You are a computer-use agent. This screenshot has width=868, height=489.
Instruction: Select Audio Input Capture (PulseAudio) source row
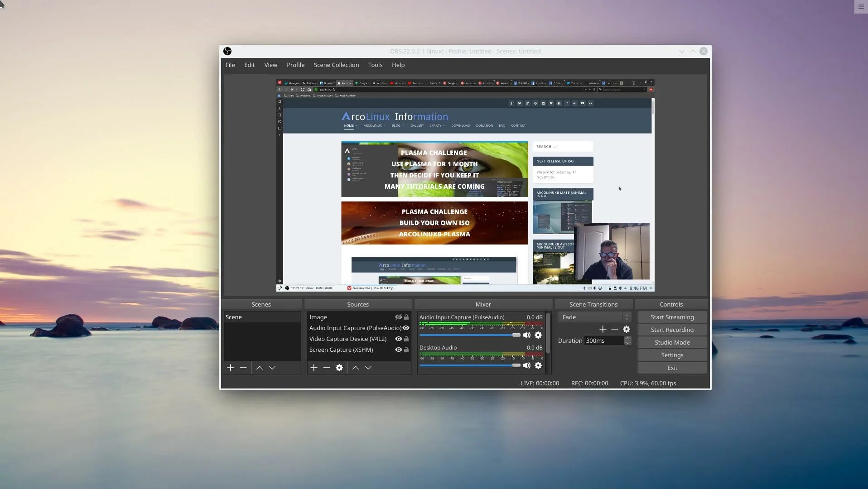click(x=359, y=328)
